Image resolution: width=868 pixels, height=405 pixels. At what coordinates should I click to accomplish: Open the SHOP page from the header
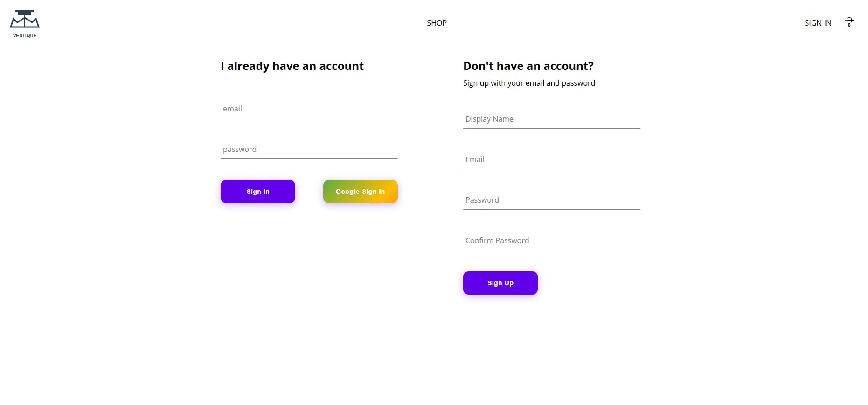437,23
